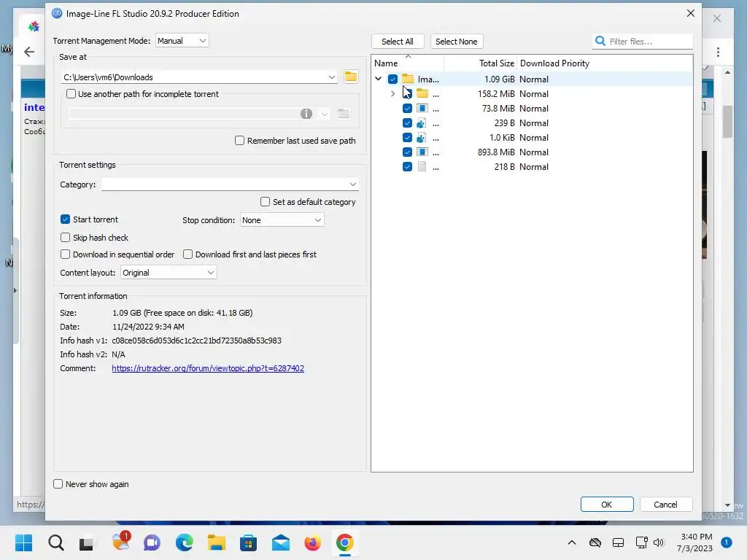Open File Explorer from the taskbar

click(x=216, y=542)
